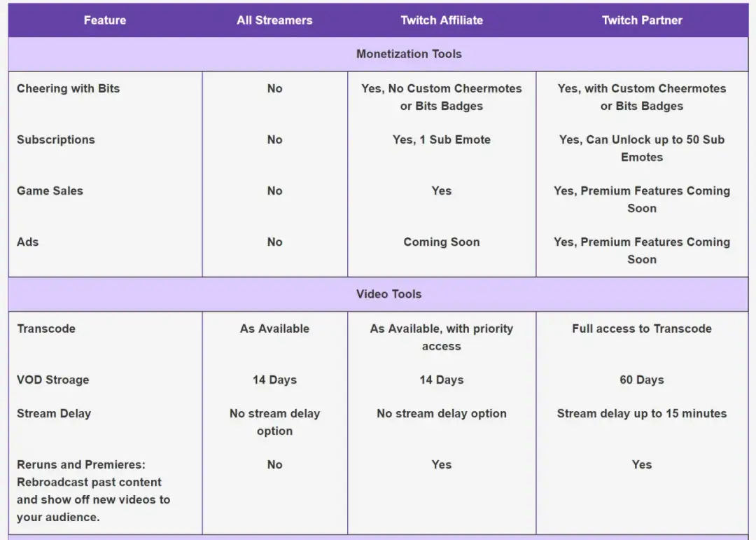Image resolution: width=756 pixels, height=540 pixels.
Task: Select the Yes, 1 Sub Emote cell
Action: pos(442,139)
